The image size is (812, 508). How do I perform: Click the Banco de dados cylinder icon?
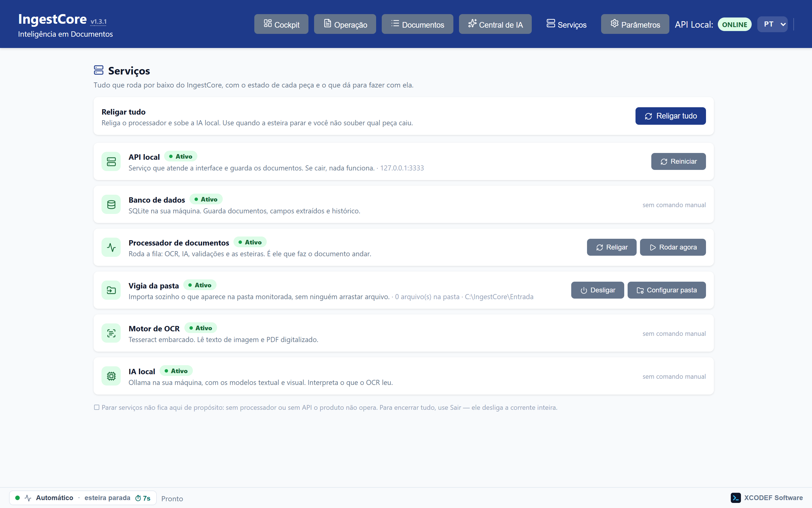(x=111, y=205)
